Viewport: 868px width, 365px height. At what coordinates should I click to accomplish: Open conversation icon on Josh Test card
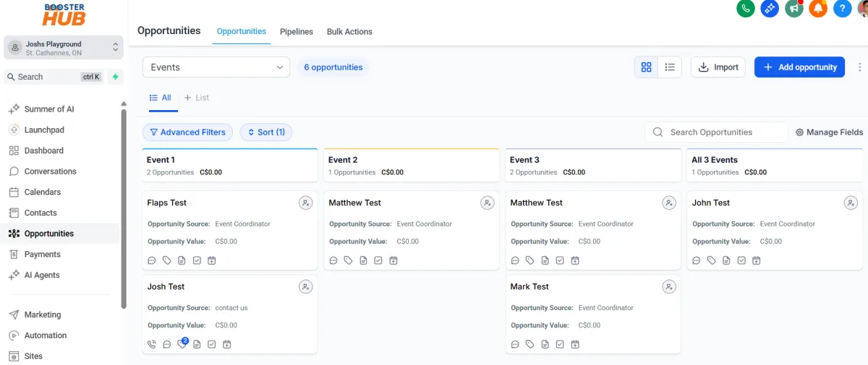(x=167, y=345)
